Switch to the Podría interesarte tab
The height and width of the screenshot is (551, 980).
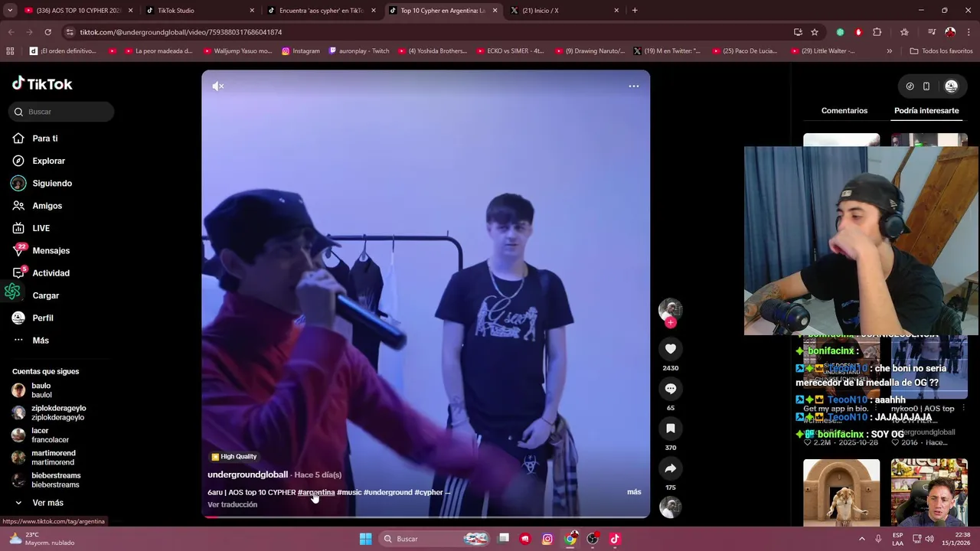click(926, 111)
